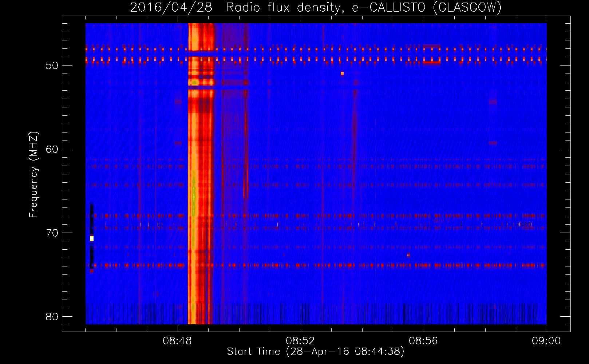This screenshot has height=364, width=589.
Task: Click the 08:56 time tick label
Action: 423,341
